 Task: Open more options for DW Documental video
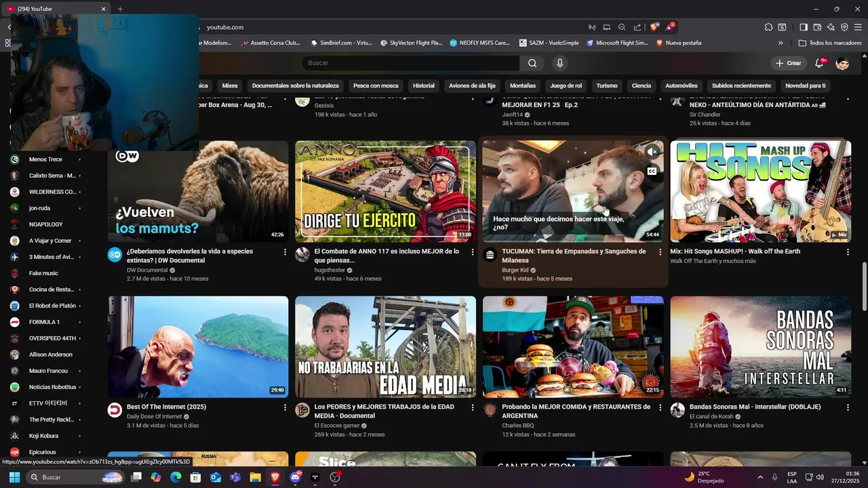[285, 251]
